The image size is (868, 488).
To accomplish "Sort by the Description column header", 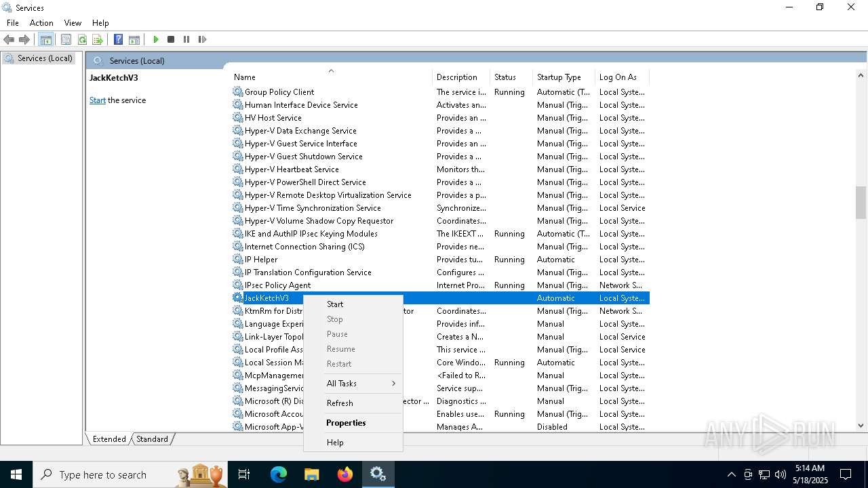I will [x=461, y=77].
